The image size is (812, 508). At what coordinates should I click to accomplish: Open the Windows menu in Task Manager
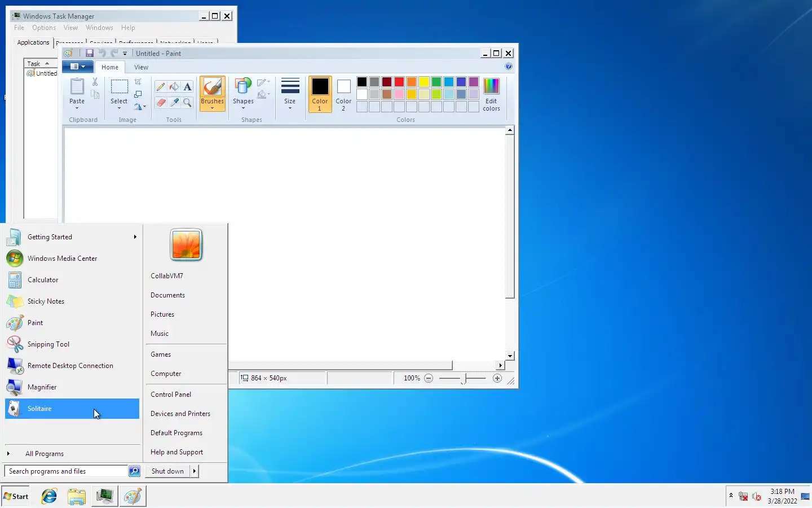point(99,28)
